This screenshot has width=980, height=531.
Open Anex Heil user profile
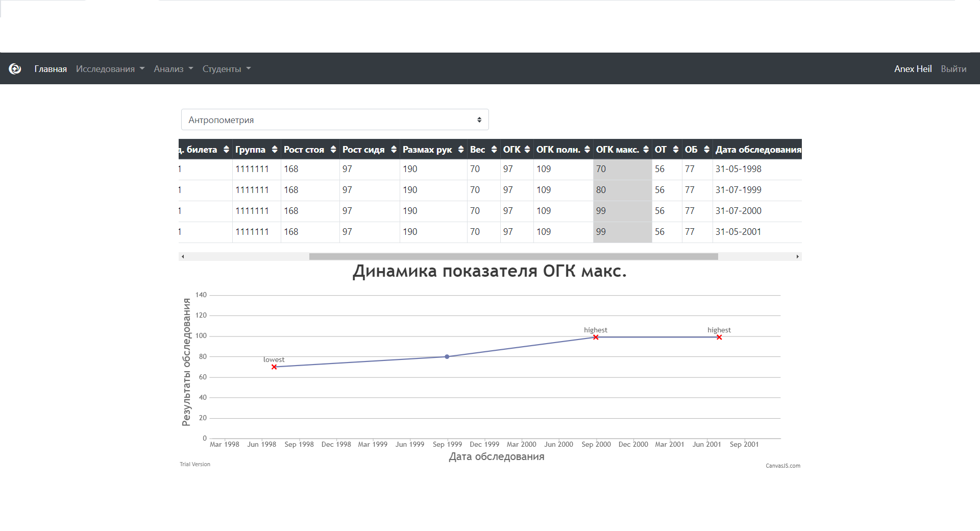click(x=913, y=69)
